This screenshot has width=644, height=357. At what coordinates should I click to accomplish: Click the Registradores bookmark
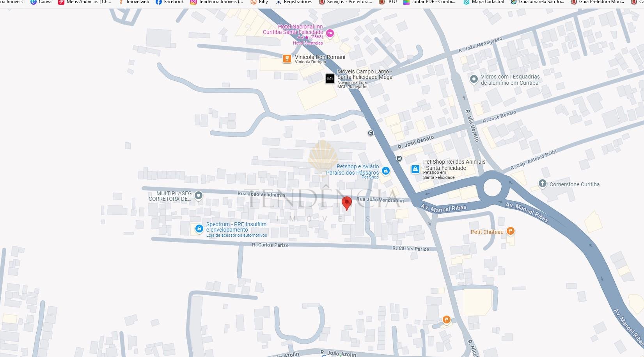[294, 2]
